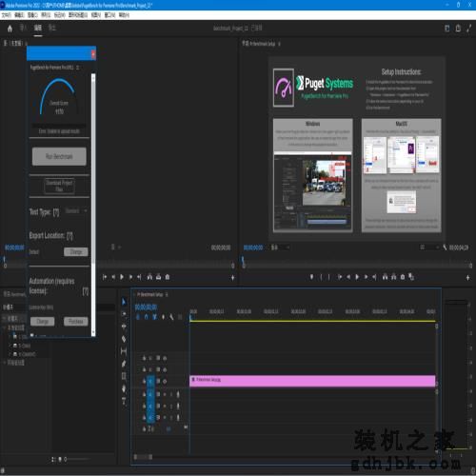Viewport: 476px width, 476px height.
Task: Click the timeline zoom scroll bar
Action: pyautogui.click(x=143, y=457)
